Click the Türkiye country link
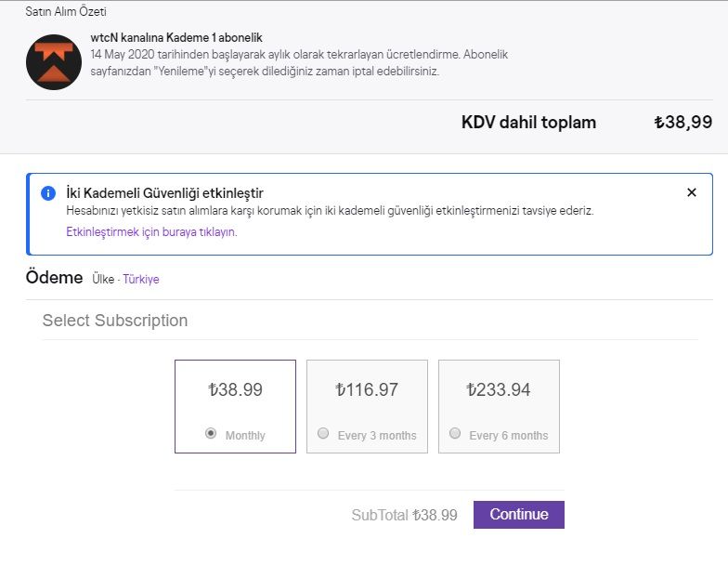Screen dimensions: 728x565 [x=141, y=279]
